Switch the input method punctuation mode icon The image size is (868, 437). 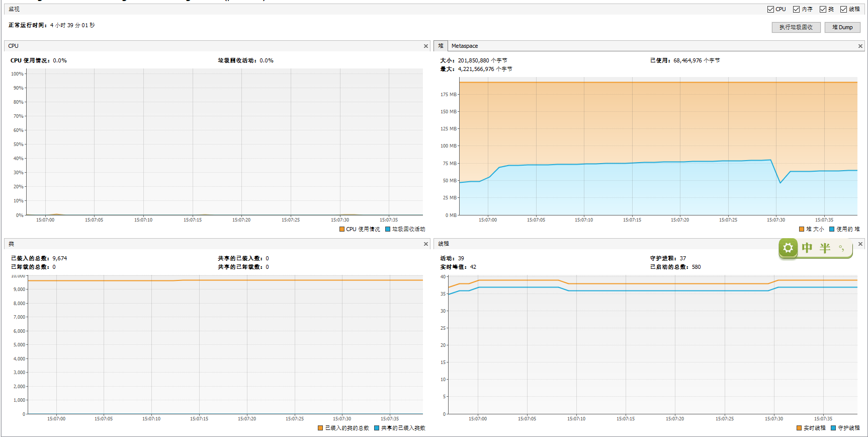coord(841,248)
